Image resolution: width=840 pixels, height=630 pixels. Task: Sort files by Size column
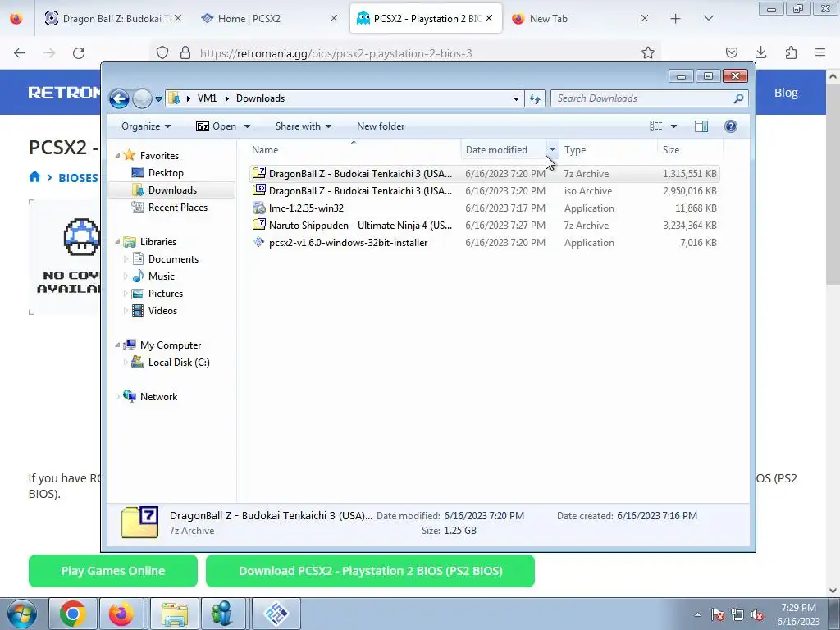689,150
